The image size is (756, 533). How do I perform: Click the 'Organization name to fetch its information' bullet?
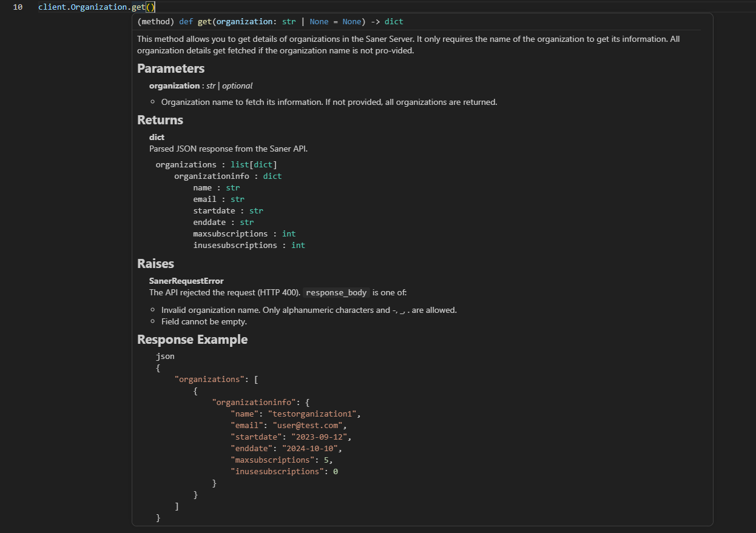(329, 102)
